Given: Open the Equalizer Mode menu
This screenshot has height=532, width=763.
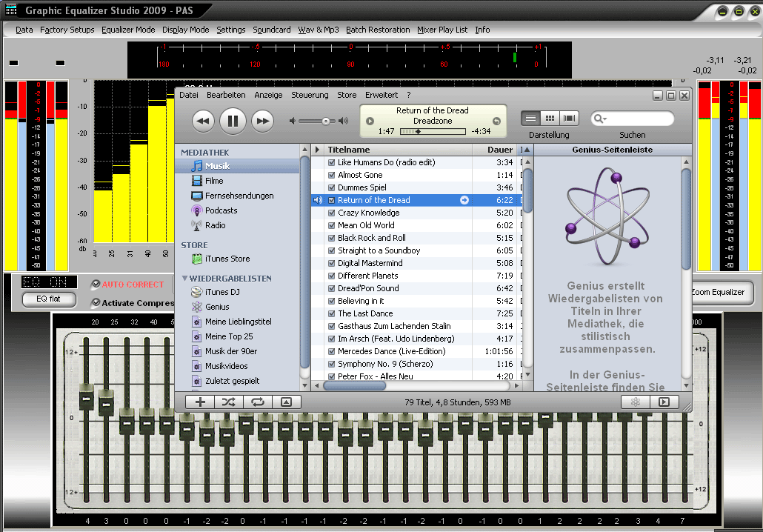Looking at the screenshot, I should [x=128, y=30].
